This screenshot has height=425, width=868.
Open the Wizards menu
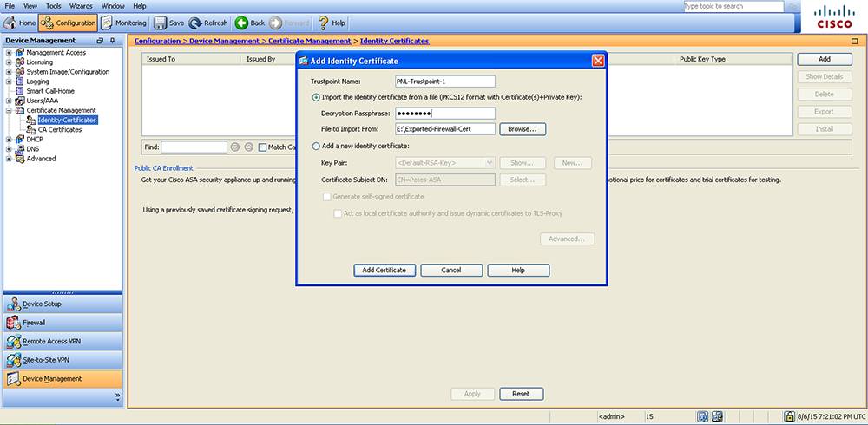click(81, 6)
